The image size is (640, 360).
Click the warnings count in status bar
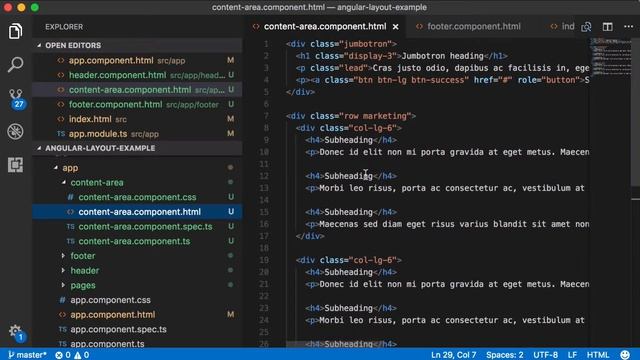82,355
